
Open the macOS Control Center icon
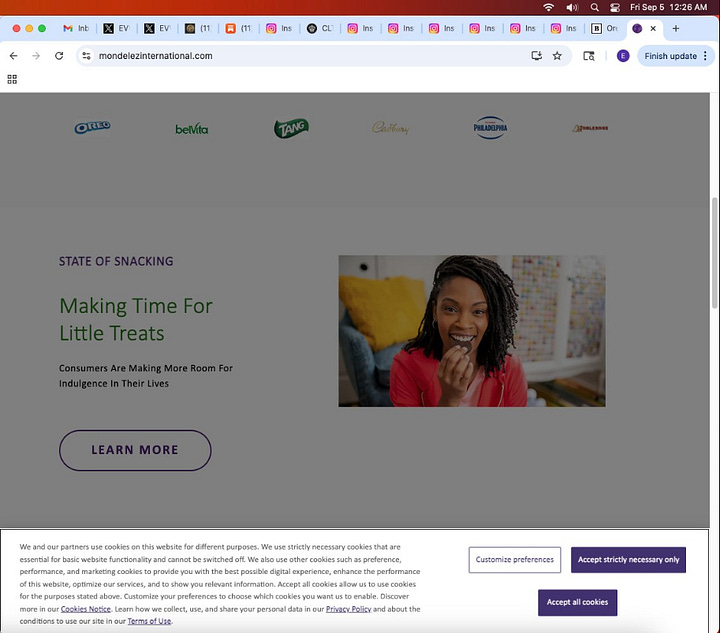coord(615,7)
